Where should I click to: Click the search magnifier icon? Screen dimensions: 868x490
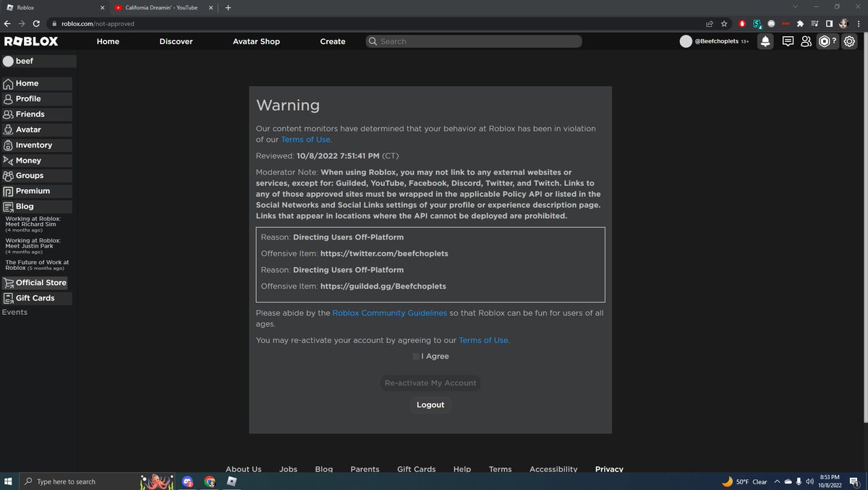(373, 41)
